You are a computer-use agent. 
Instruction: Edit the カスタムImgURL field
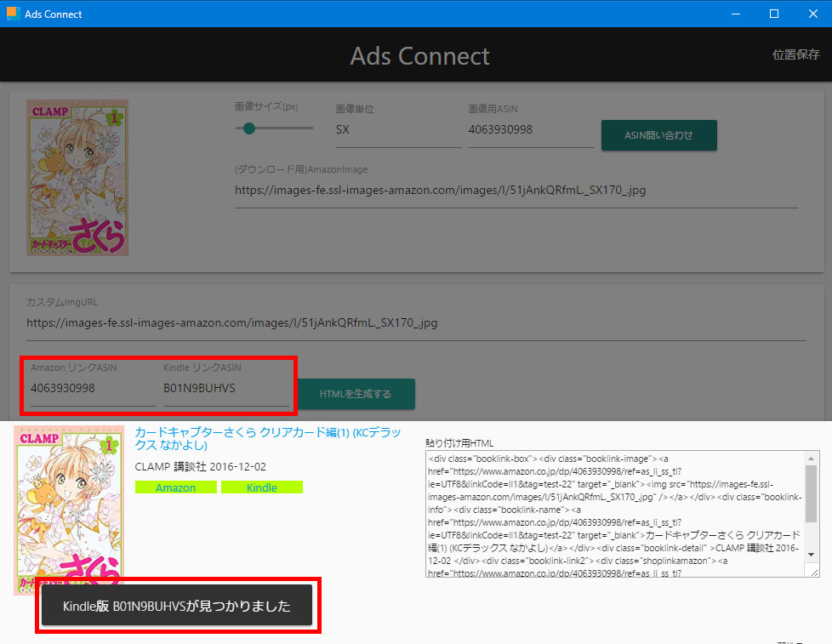point(417,323)
